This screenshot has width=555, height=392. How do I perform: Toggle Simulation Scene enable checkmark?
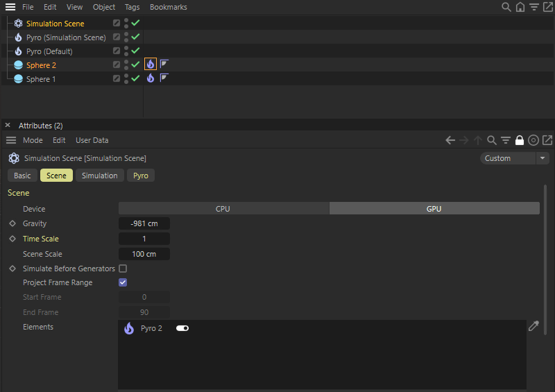(135, 23)
